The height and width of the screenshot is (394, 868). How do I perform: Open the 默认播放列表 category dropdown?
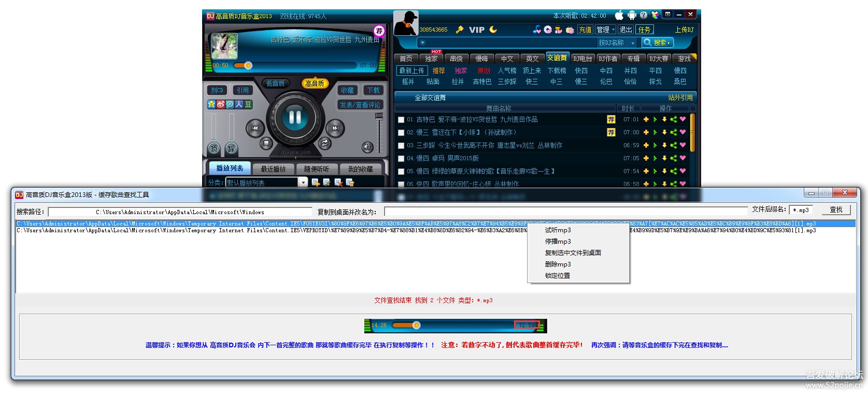[x=303, y=182]
